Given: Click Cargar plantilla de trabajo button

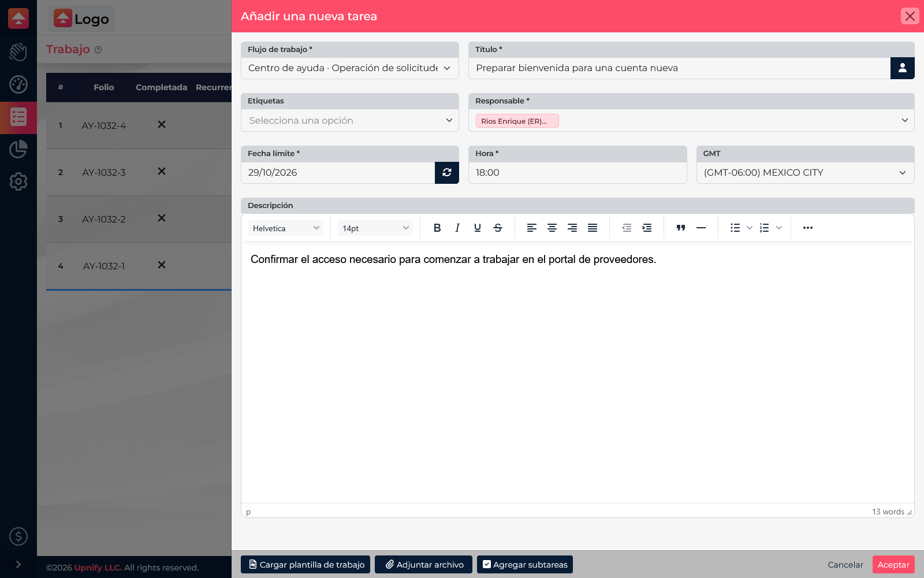Looking at the screenshot, I should pyautogui.click(x=305, y=565).
